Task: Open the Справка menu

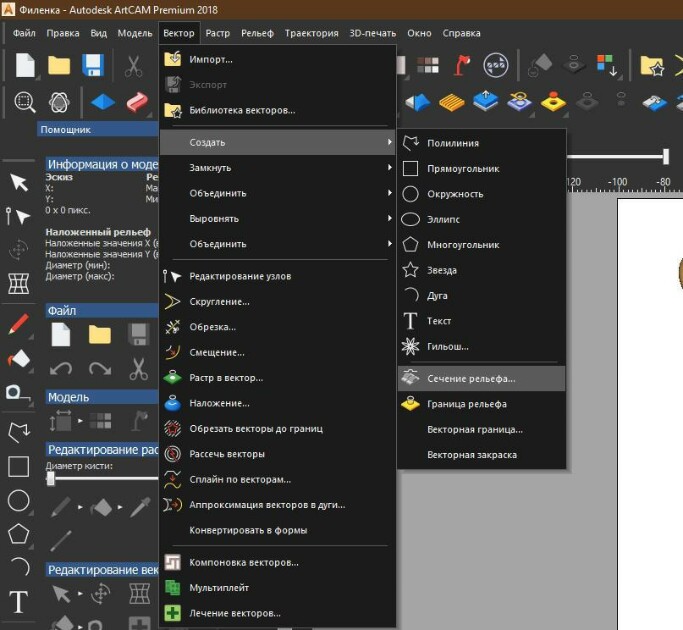Action: pos(462,33)
